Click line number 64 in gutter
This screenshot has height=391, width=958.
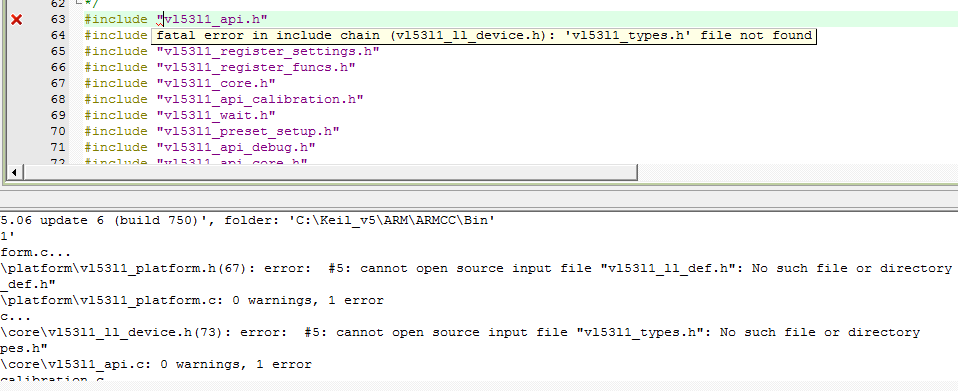pos(58,35)
